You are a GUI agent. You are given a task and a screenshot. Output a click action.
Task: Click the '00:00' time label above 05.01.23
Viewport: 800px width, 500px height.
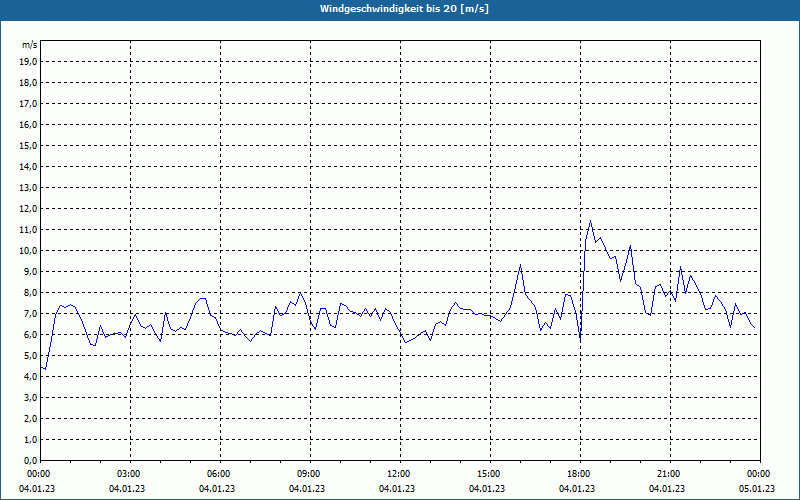(x=759, y=474)
